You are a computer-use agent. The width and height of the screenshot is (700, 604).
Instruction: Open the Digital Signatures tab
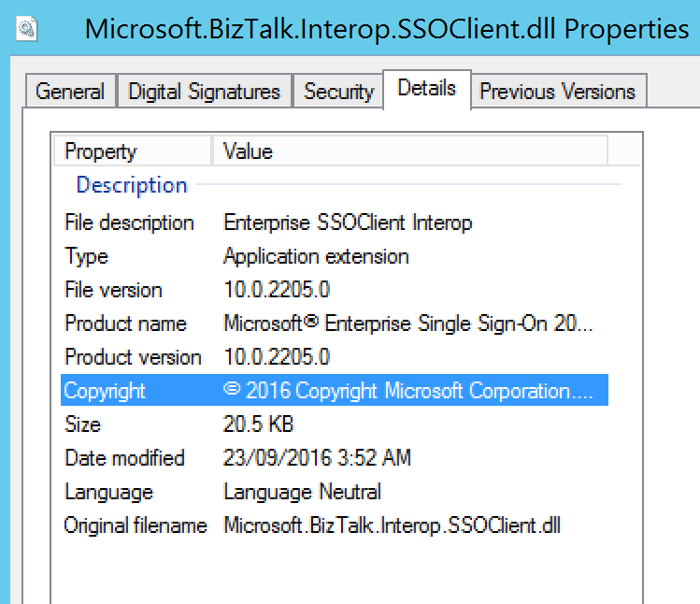[204, 91]
